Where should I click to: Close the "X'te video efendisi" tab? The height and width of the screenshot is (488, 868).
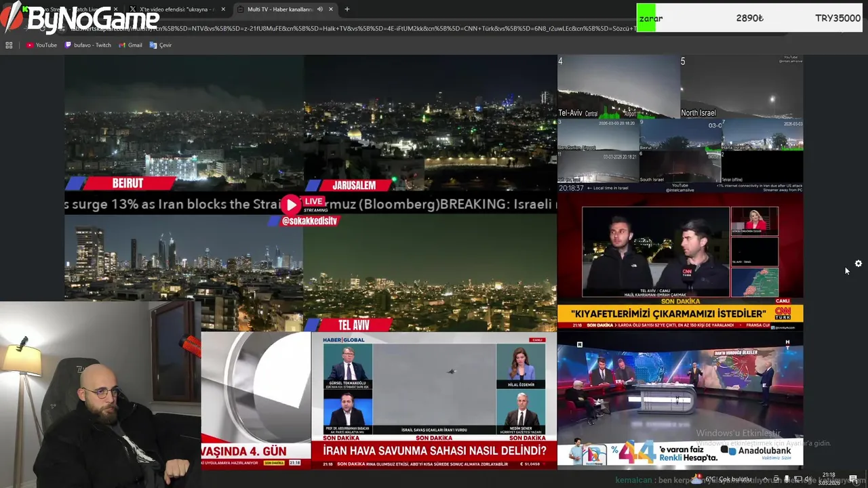[223, 9]
